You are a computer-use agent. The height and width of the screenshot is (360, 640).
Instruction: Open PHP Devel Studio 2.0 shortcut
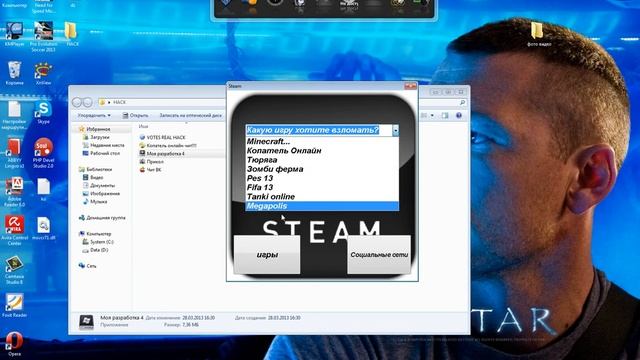point(43,153)
